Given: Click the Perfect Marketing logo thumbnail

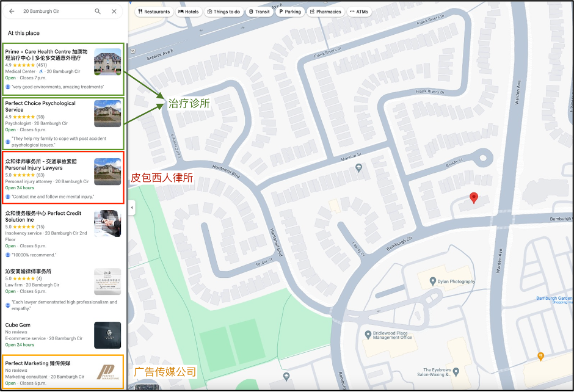Looking at the screenshot, I should pyautogui.click(x=107, y=372).
